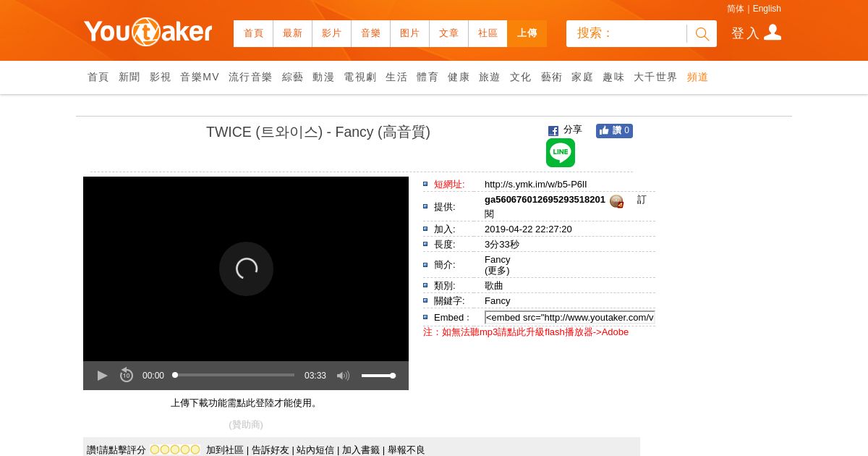
Task: Open the 最新 tab
Action: pyautogui.click(x=292, y=33)
